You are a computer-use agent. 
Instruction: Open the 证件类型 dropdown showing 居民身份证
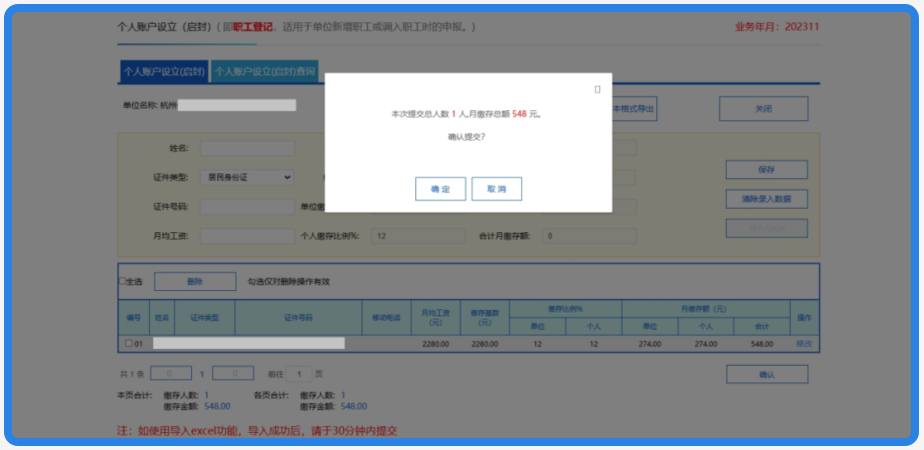247,177
